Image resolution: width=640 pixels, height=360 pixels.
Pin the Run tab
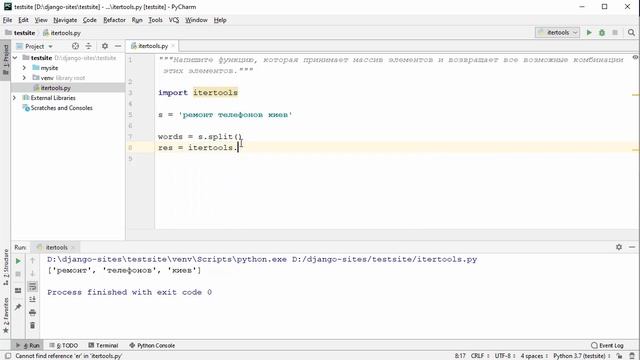point(18,307)
